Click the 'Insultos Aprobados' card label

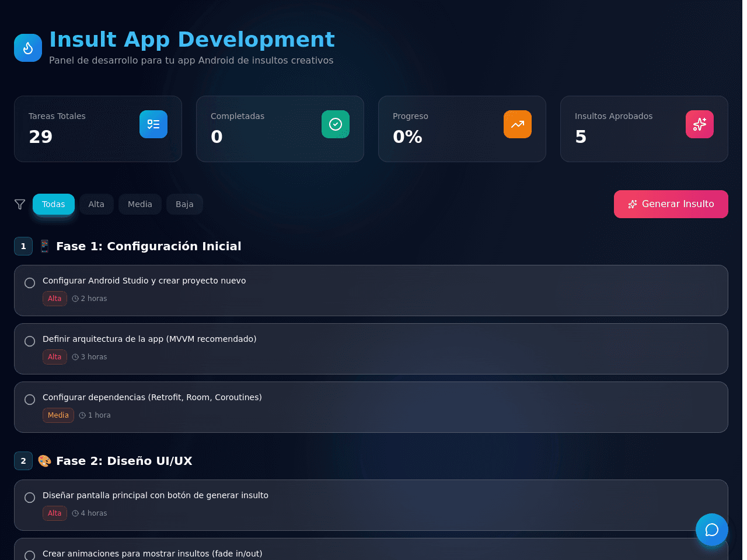pos(614,116)
